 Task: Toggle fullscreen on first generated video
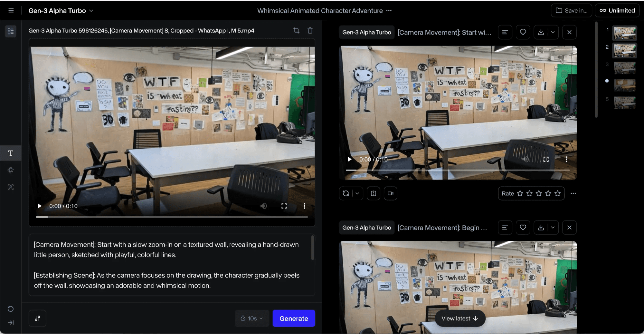[x=546, y=159]
